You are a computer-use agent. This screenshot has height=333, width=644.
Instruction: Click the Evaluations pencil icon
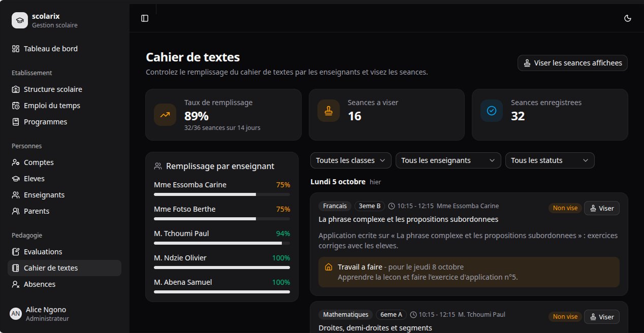(x=16, y=252)
